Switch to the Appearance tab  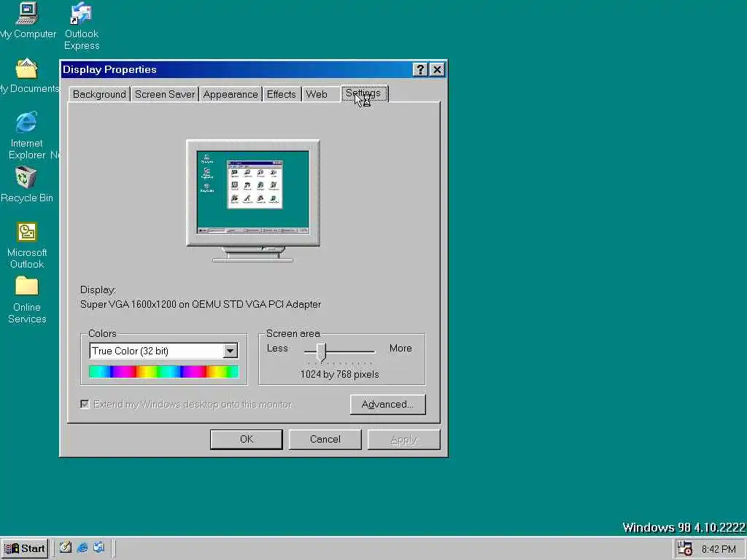click(x=230, y=94)
